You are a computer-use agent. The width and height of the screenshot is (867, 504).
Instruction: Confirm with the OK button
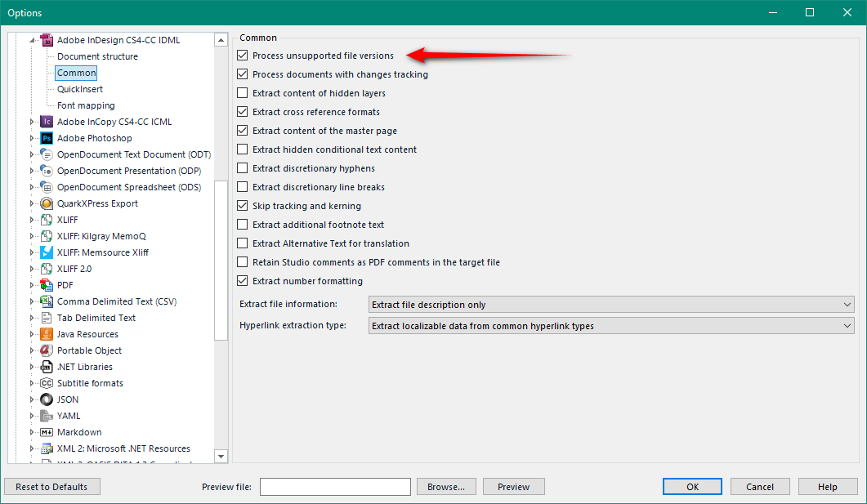pyautogui.click(x=692, y=487)
